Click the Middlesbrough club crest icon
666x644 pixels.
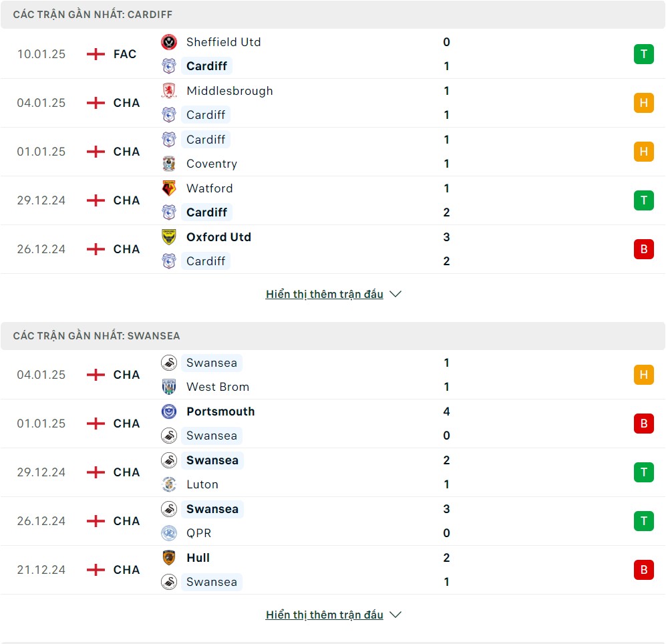tap(169, 91)
